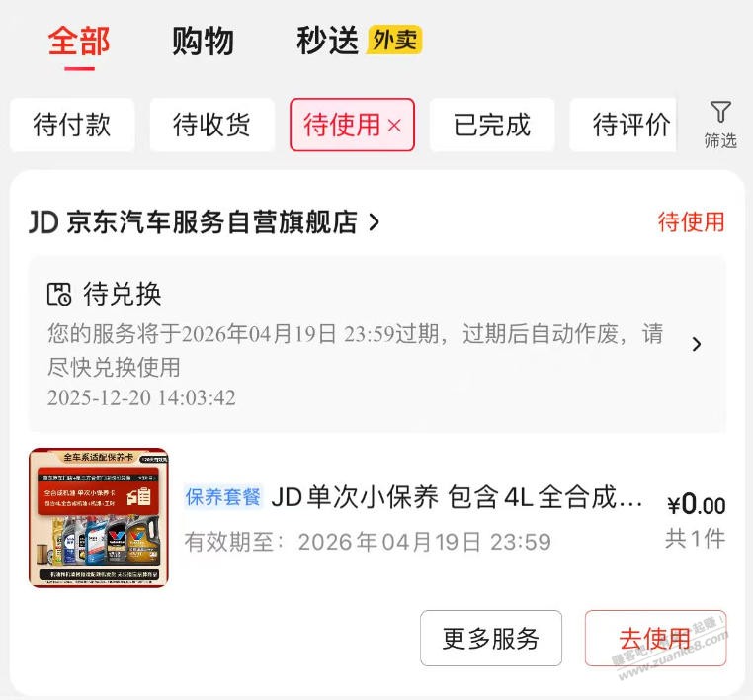Tap the 待兑换 voucher clock icon
This screenshot has height=700, width=753.
pos(59,294)
